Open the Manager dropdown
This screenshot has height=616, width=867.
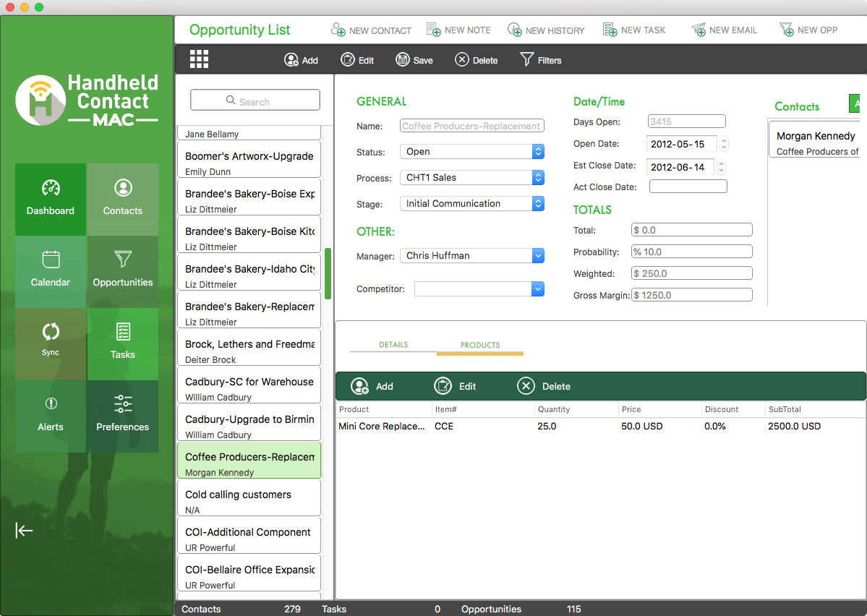[x=537, y=256]
